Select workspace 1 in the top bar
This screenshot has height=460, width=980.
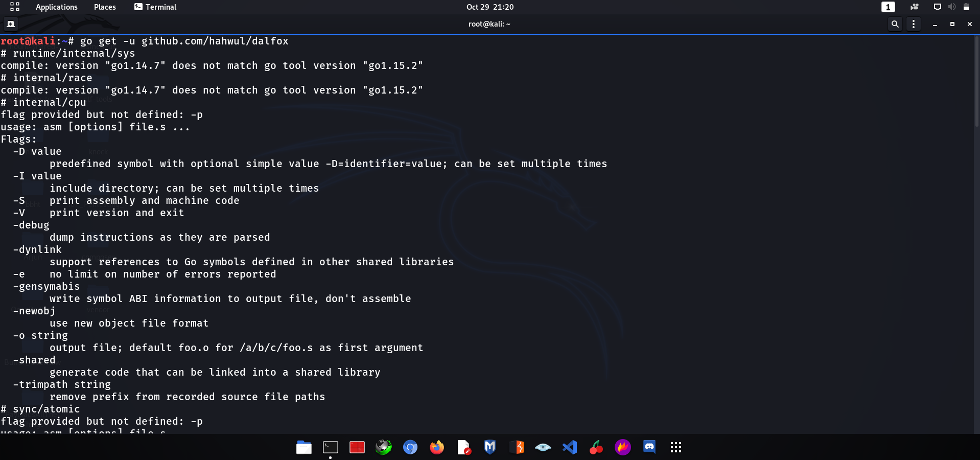[x=888, y=7]
